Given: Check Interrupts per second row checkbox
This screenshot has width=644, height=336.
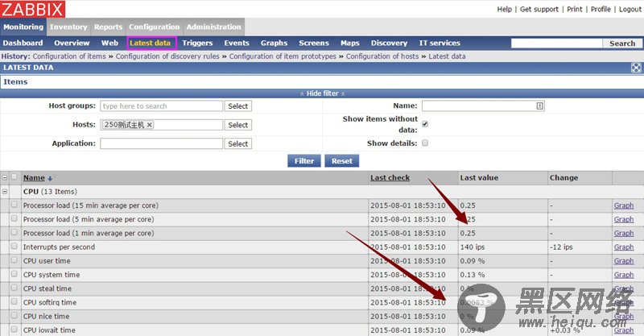Looking at the screenshot, I should (x=14, y=247).
